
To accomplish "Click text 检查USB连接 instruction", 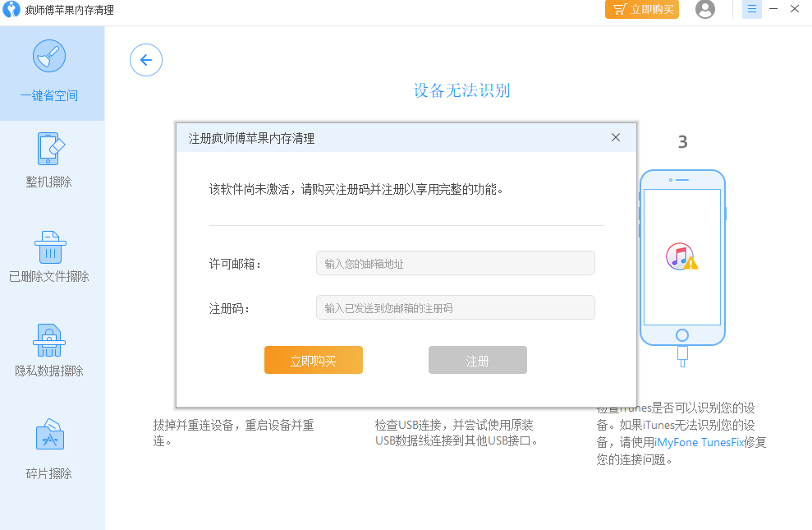I will coord(456,433).
